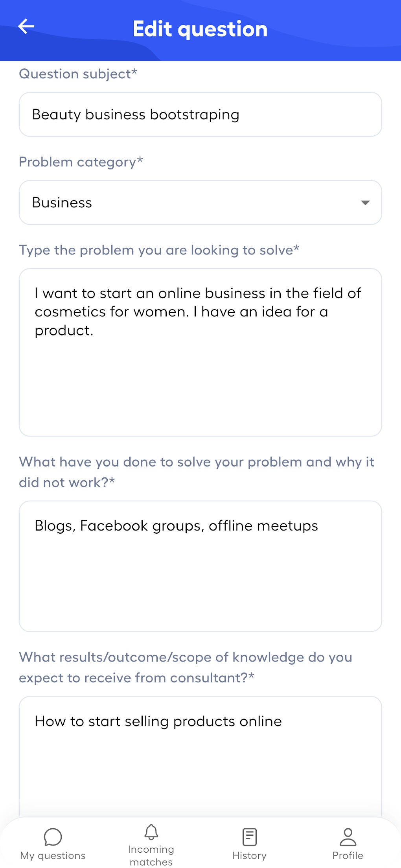Select the Incoming matches tab label
401x868 pixels.
click(x=151, y=856)
